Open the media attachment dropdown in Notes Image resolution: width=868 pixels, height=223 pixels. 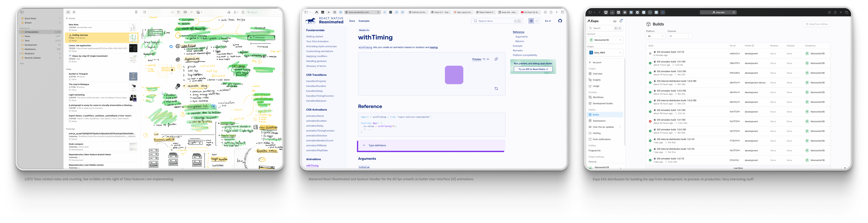point(199,12)
